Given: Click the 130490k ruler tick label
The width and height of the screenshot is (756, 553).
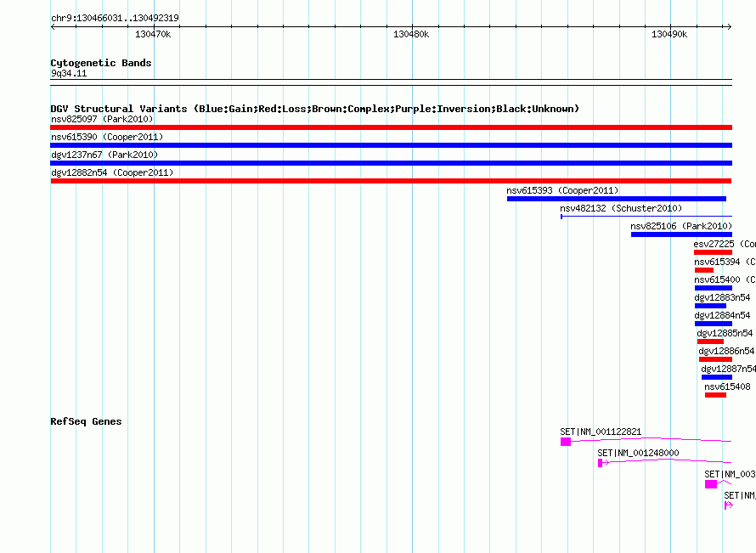Looking at the screenshot, I should tap(669, 34).
